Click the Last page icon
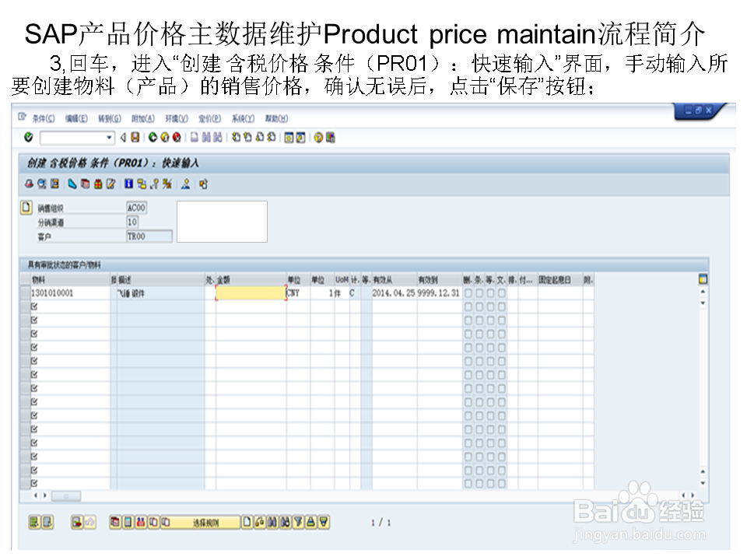The height and width of the screenshot is (560, 747). click(272, 138)
